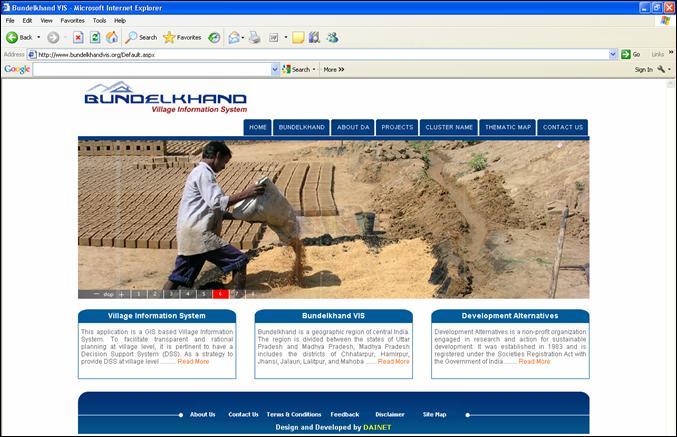This screenshot has height=437, width=677.
Task: Click the Site Map footer link
Action: [x=435, y=414]
